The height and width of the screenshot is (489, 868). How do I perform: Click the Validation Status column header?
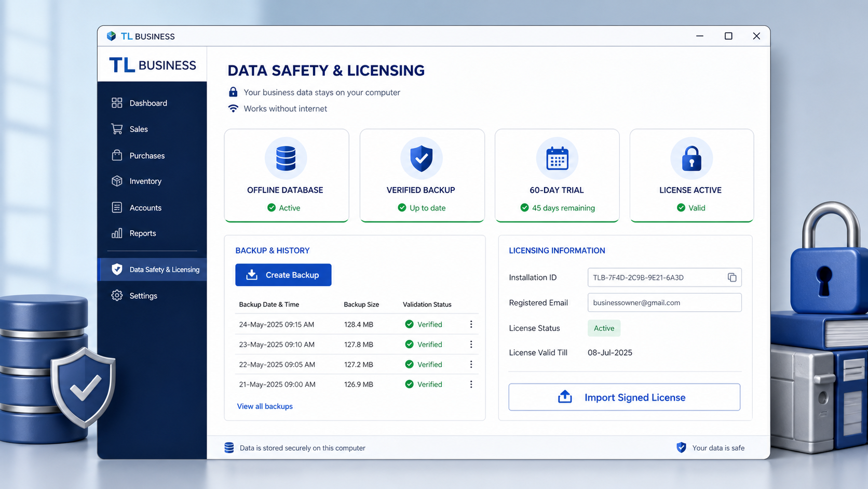pyautogui.click(x=427, y=305)
